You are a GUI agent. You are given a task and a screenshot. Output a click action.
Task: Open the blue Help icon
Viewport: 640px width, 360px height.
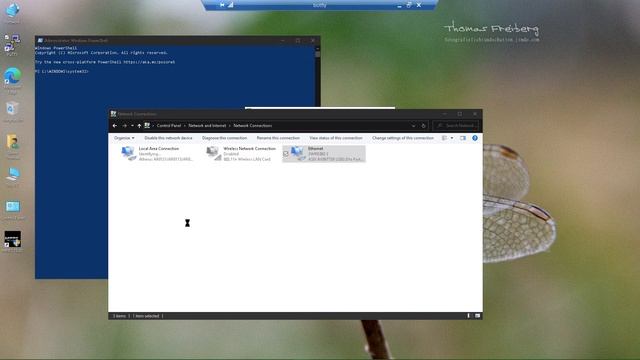475,138
